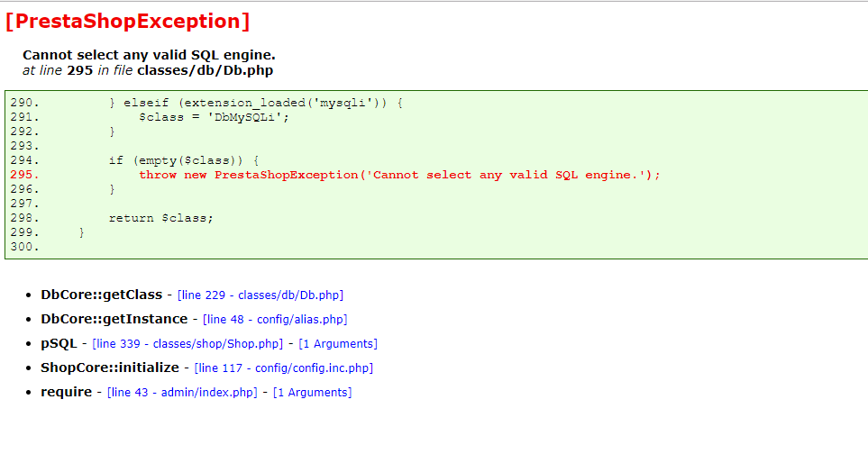Click the require stack entry name
The image size is (868, 472).
coord(66,392)
